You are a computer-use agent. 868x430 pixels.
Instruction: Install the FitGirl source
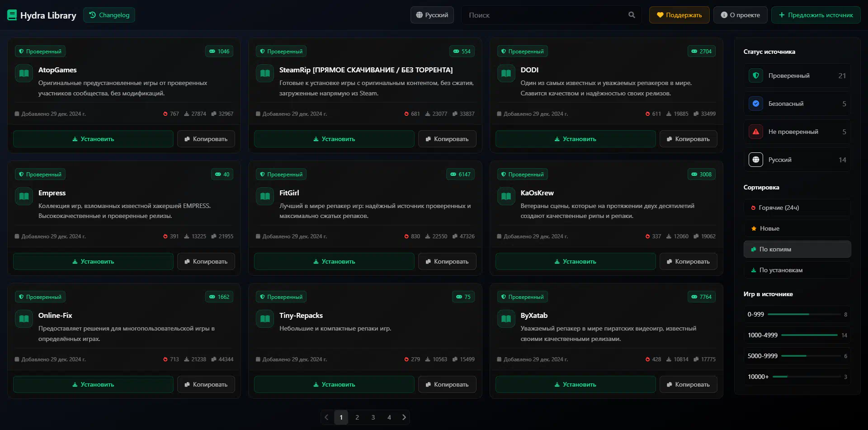334,261
